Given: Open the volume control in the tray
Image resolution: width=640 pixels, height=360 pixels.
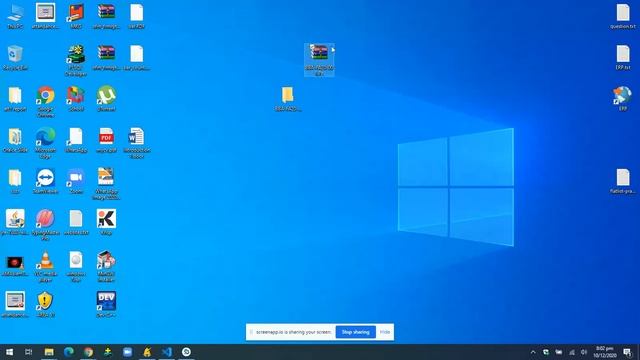Looking at the screenshot, I should click(x=584, y=352).
